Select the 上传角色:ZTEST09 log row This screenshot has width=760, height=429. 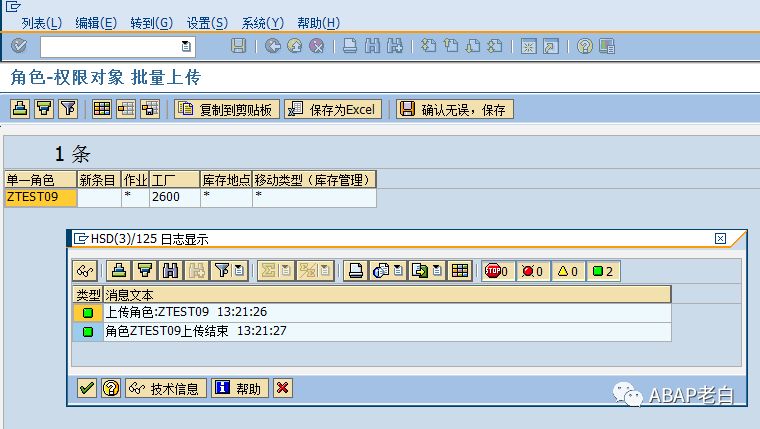[x=372, y=313]
